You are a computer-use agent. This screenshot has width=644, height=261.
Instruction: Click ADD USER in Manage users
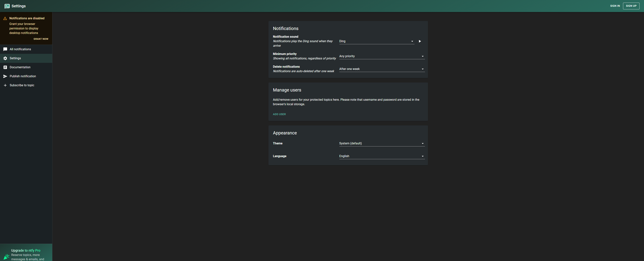(x=279, y=115)
